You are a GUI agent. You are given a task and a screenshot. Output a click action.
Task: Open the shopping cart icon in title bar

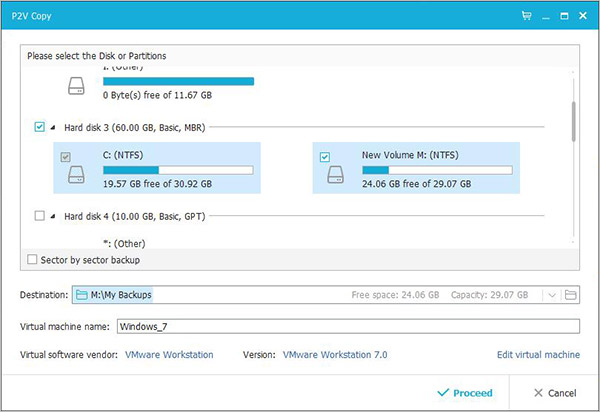527,16
